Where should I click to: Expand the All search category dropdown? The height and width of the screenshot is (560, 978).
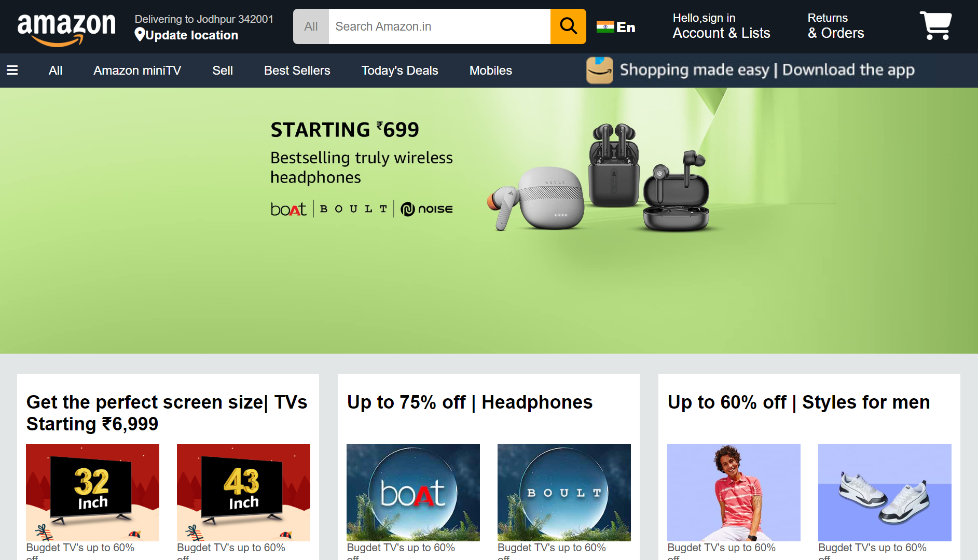click(311, 26)
